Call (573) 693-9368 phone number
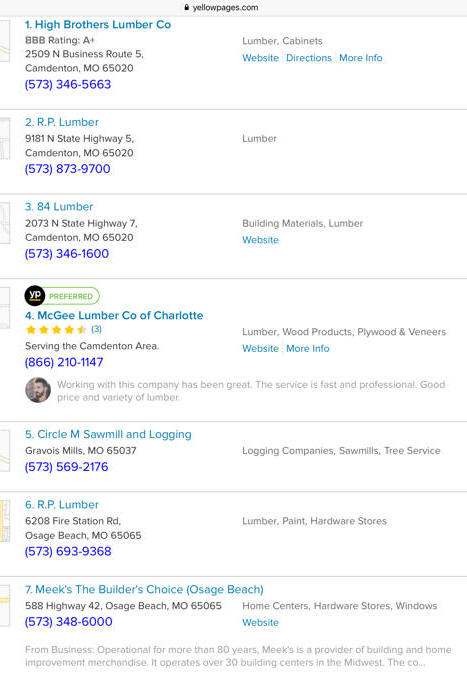The width and height of the screenshot is (467, 682). (x=68, y=552)
